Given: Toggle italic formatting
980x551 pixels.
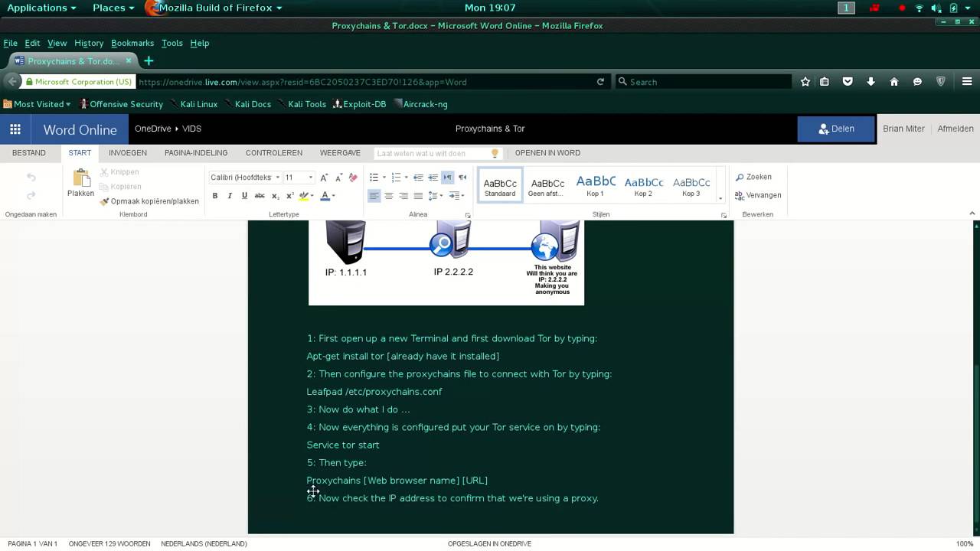Looking at the screenshot, I should point(230,196).
